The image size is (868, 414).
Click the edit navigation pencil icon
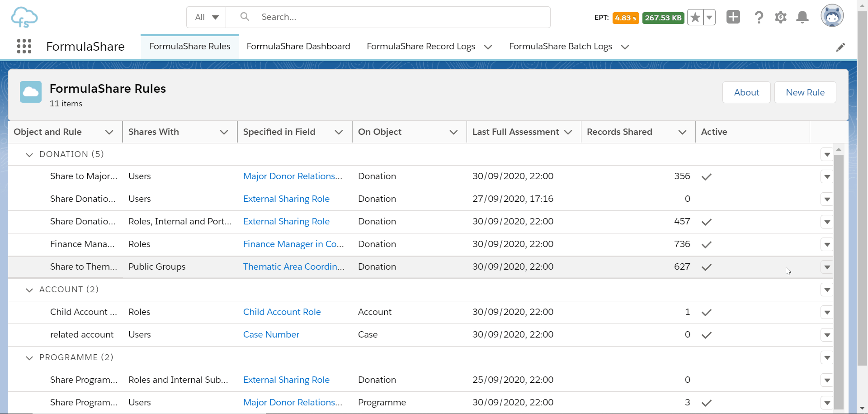(x=840, y=47)
